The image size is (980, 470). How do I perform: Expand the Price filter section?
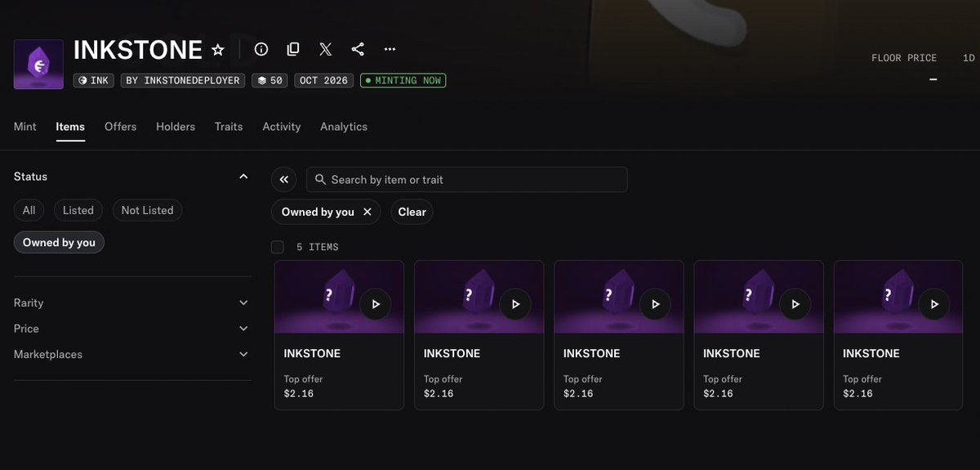click(132, 329)
